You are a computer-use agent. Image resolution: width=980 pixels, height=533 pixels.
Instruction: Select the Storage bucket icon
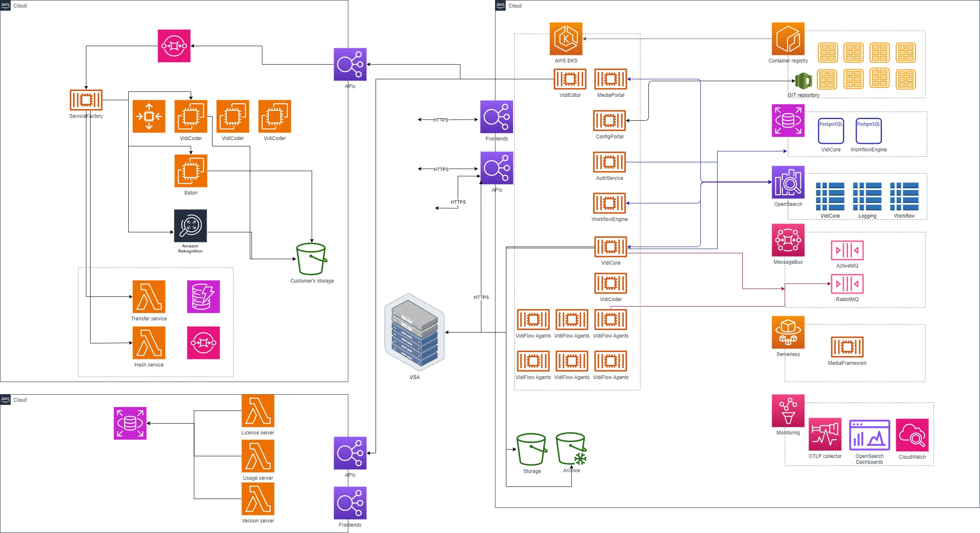click(532, 449)
